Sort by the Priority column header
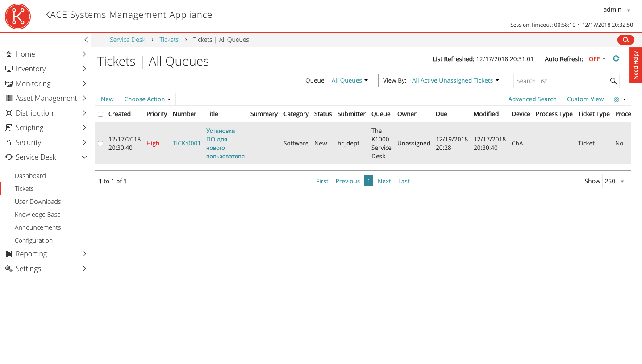This screenshot has height=364, width=642. coord(157,114)
